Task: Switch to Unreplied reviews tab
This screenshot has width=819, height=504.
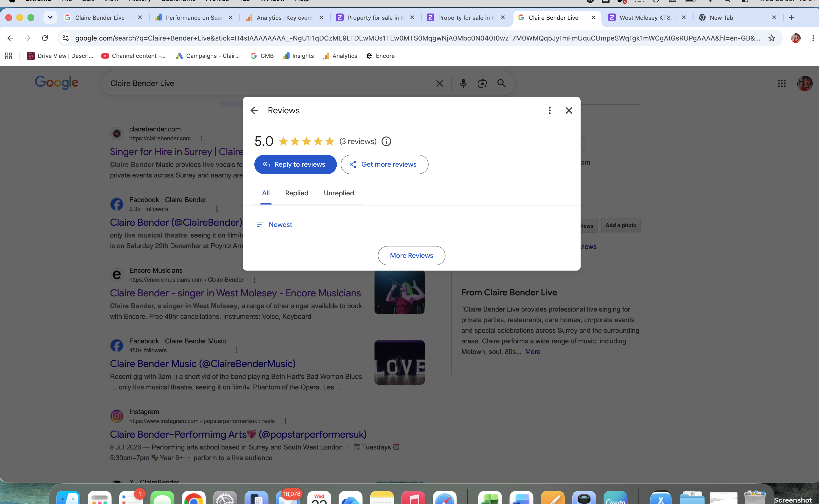Action: point(339,193)
